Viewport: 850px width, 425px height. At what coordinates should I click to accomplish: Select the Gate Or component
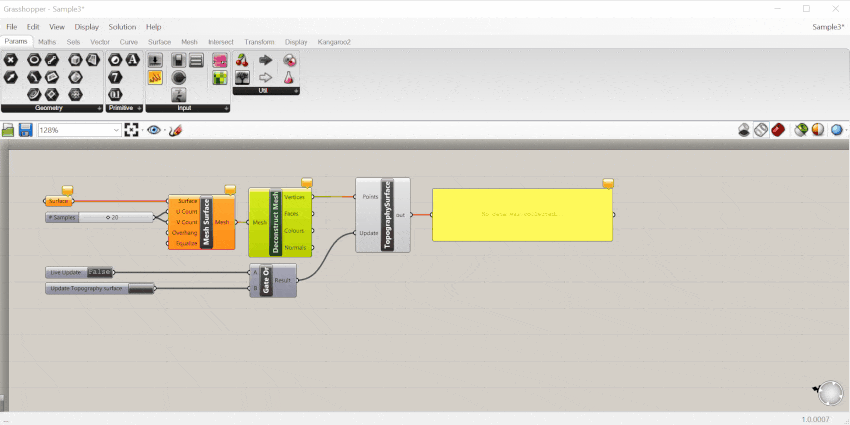[x=266, y=280]
